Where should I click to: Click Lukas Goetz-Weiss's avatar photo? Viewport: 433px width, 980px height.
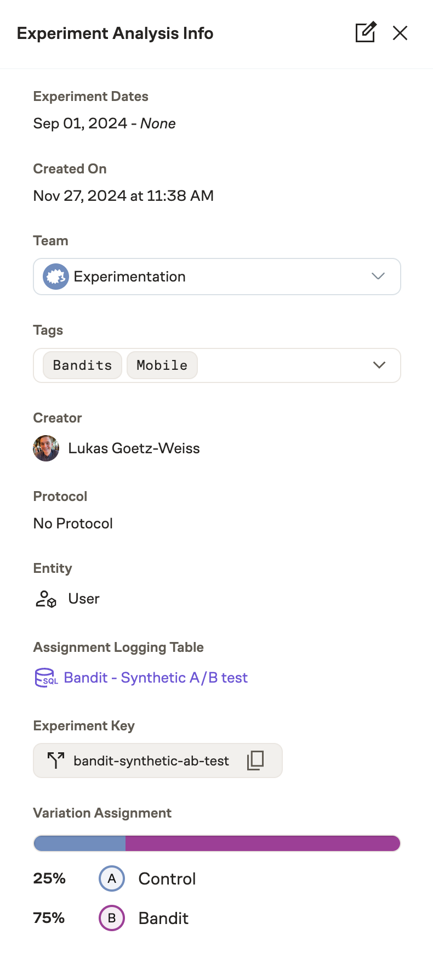[46, 448]
